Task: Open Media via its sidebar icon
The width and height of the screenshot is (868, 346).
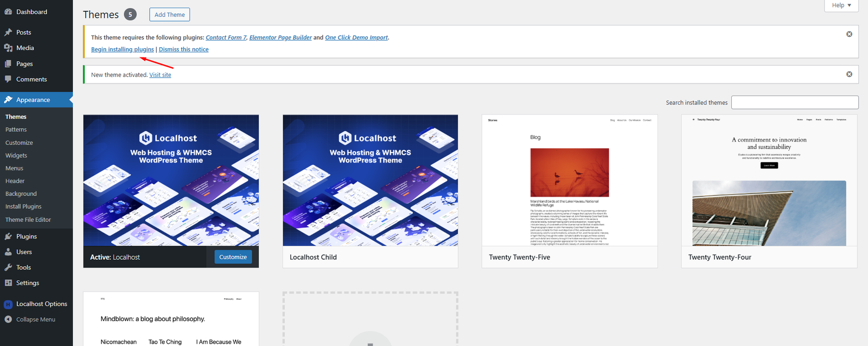Action: point(8,48)
